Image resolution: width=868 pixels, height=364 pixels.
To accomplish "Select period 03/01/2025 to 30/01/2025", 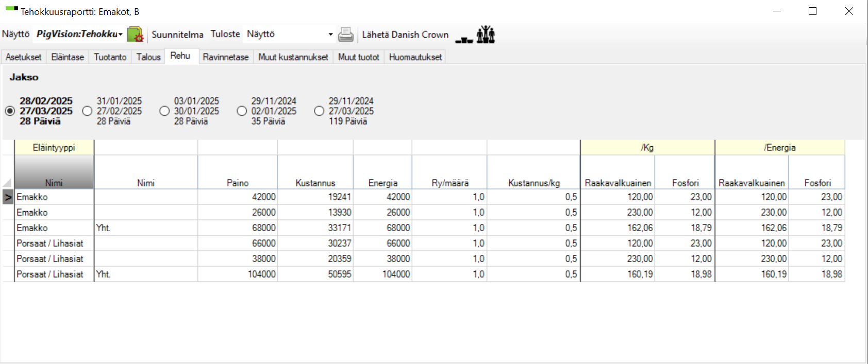I will tap(164, 111).
